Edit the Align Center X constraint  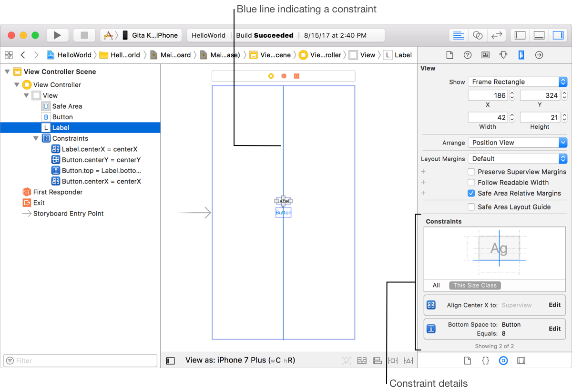coord(554,305)
